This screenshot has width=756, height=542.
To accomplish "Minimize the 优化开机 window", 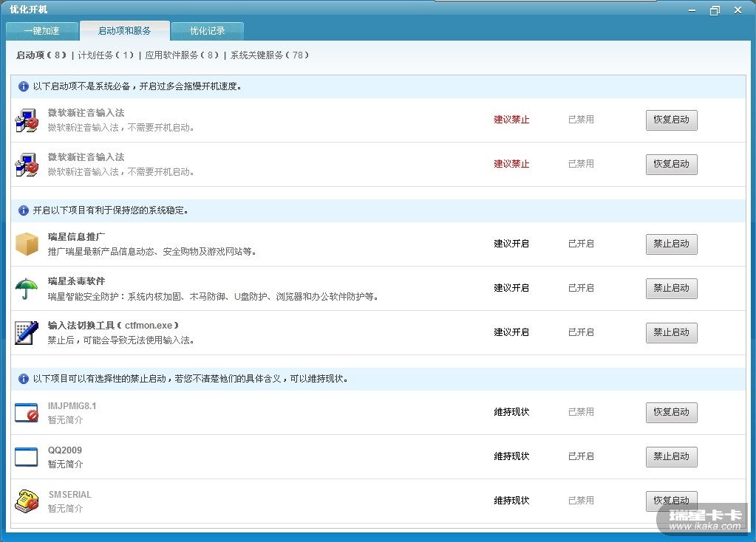I will 692,10.
